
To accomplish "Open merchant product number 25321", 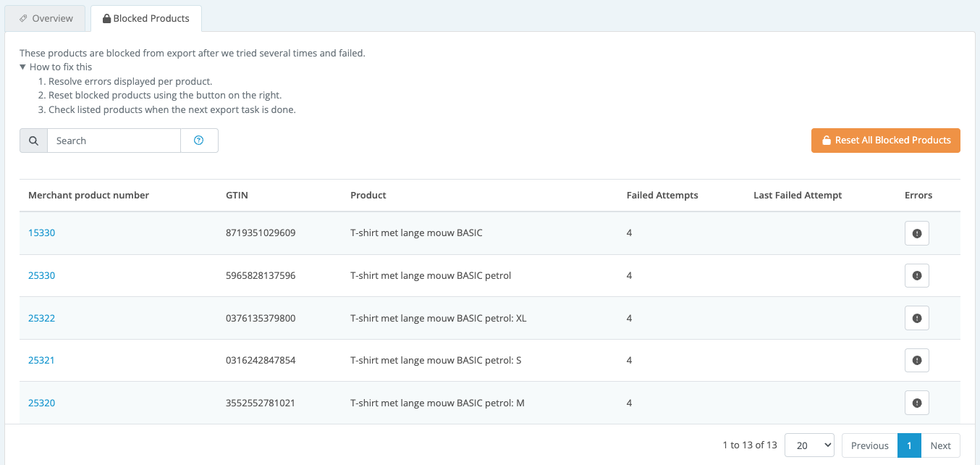I will click(41, 360).
